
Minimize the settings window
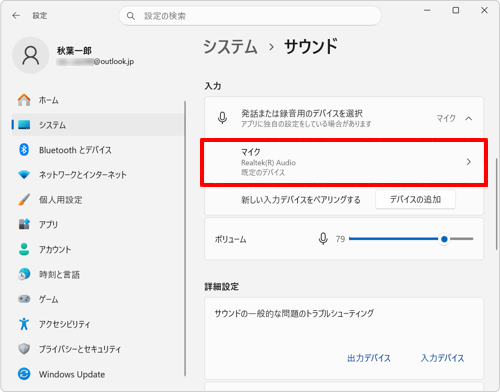click(x=427, y=10)
